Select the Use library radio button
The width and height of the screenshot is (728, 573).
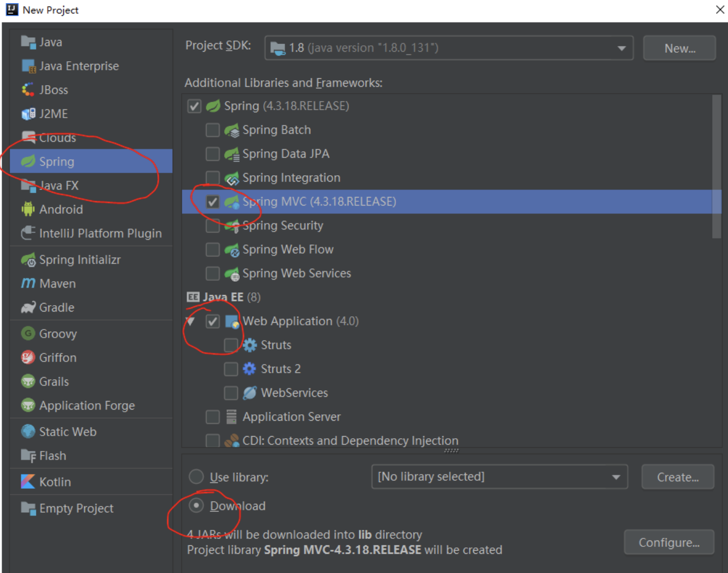pyautogui.click(x=196, y=477)
